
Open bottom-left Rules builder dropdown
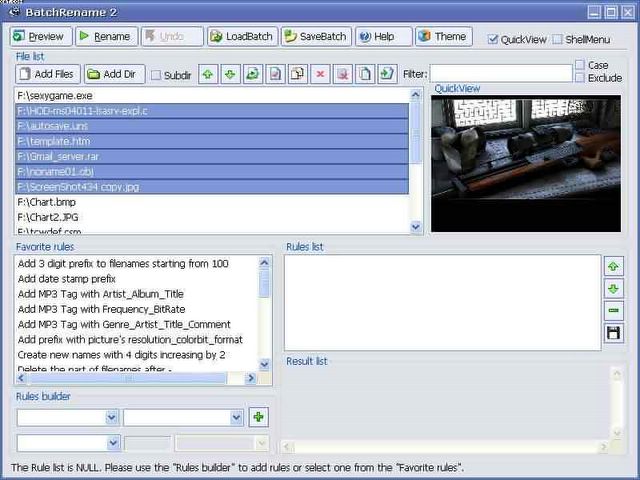tap(113, 443)
